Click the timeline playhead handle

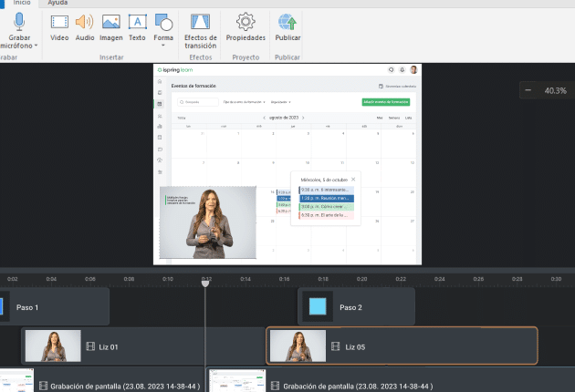click(x=205, y=283)
